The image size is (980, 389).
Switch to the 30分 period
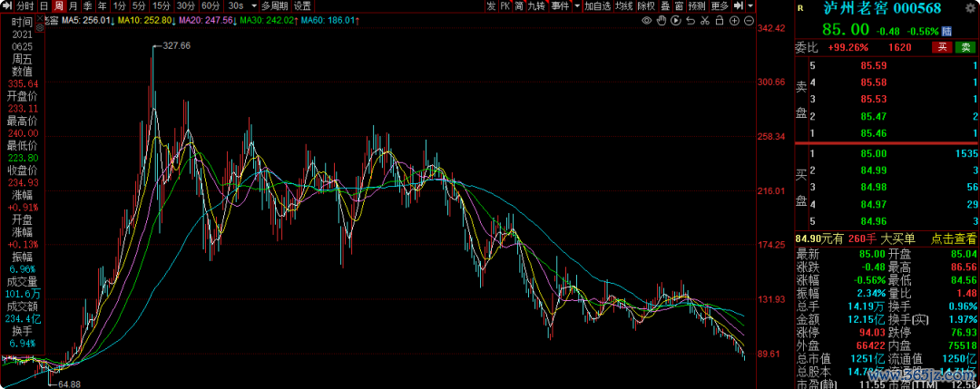click(x=186, y=6)
